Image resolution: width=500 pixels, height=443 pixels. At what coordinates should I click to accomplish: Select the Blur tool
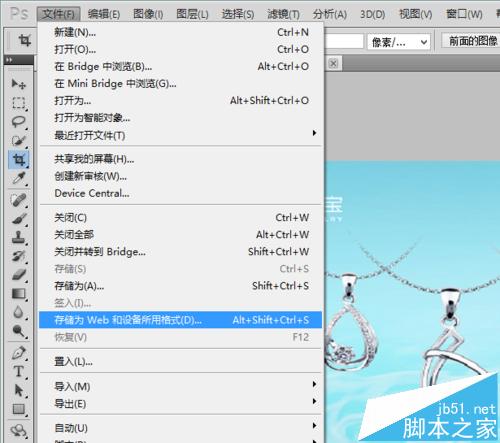[19, 312]
